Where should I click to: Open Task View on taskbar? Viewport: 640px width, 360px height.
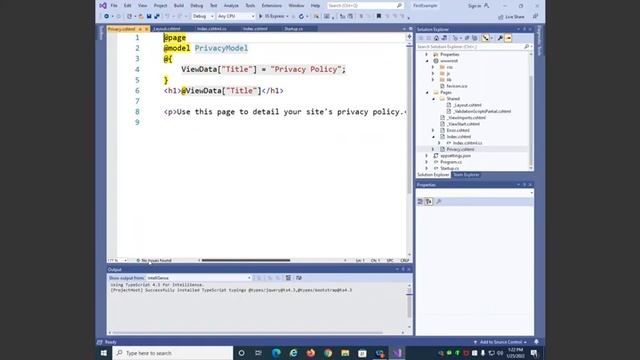(258, 353)
